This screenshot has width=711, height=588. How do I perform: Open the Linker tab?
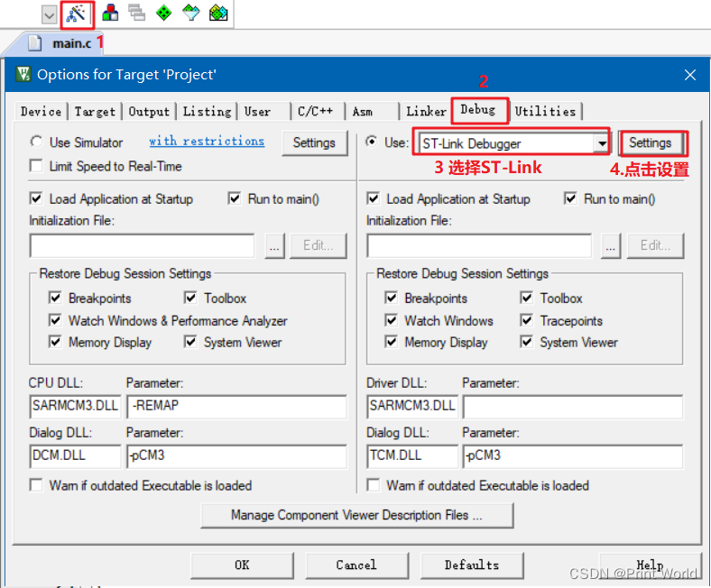(425, 112)
